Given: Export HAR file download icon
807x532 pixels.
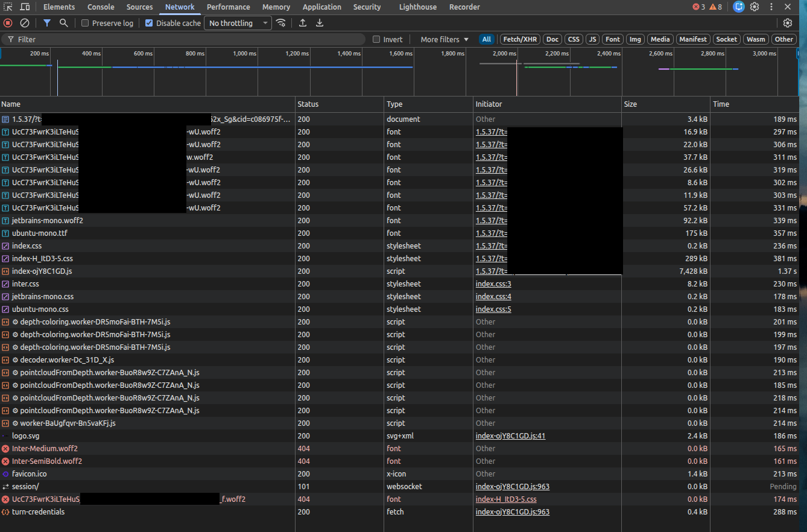Looking at the screenshot, I should pyautogui.click(x=320, y=23).
